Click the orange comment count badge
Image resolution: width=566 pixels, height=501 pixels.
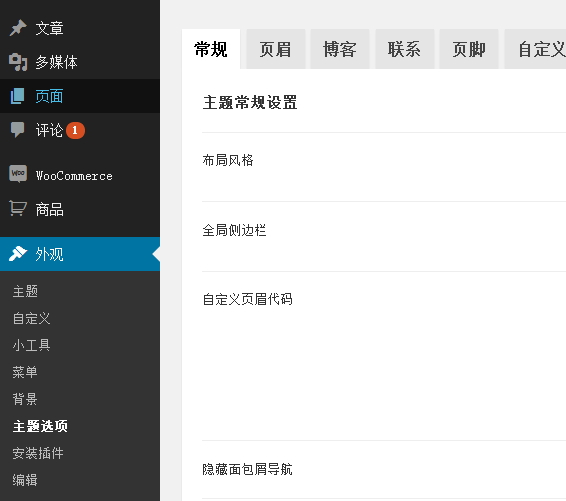click(75, 130)
